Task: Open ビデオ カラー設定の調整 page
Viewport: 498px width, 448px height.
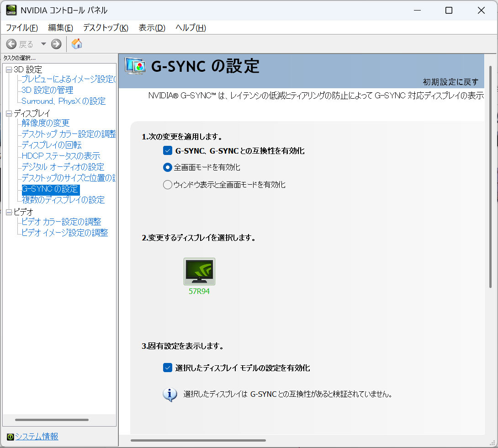Action: [x=61, y=222]
